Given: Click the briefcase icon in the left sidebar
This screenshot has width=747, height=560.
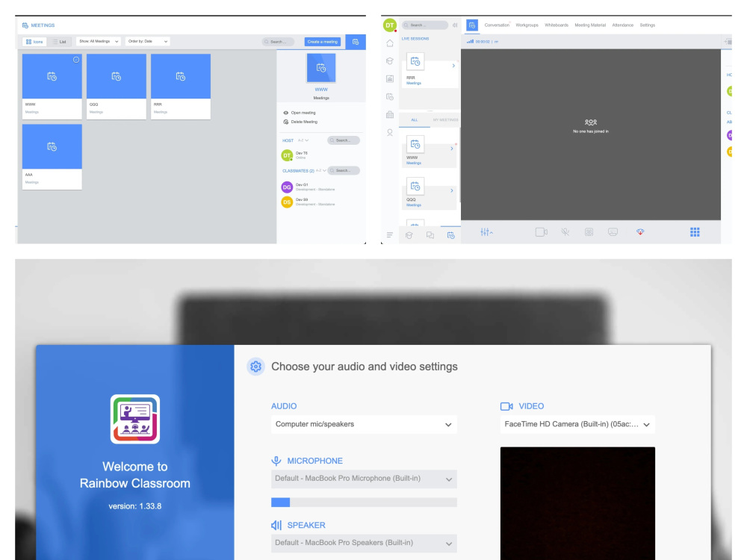Looking at the screenshot, I should [x=390, y=114].
